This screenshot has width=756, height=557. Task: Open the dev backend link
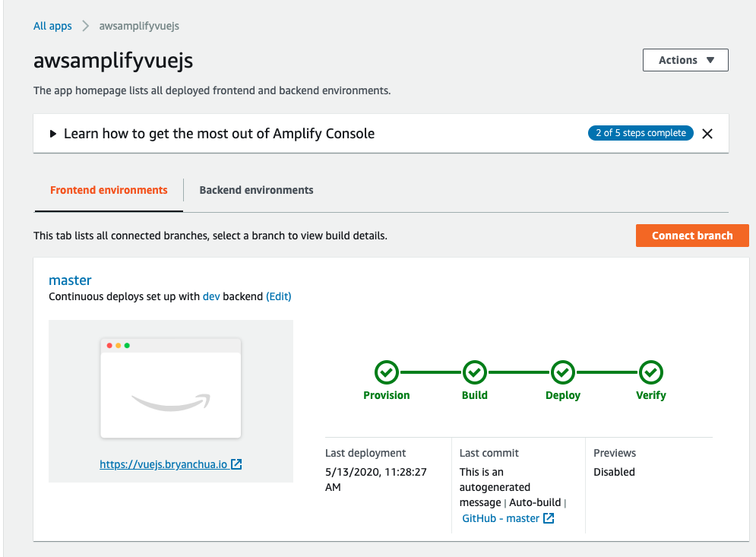[211, 296]
